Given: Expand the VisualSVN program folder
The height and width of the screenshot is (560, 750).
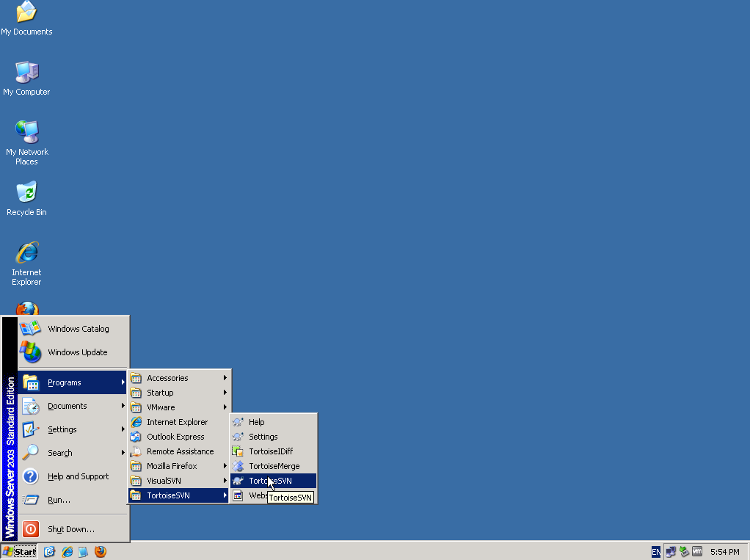Looking at the screenshot, I should [x=179, y=481].
